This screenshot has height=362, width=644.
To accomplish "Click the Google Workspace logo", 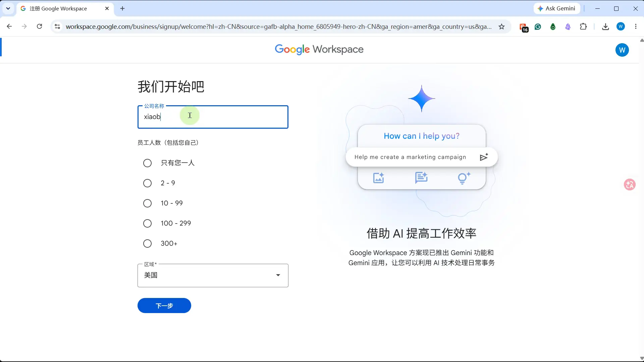I will click(x=319, y=49).
